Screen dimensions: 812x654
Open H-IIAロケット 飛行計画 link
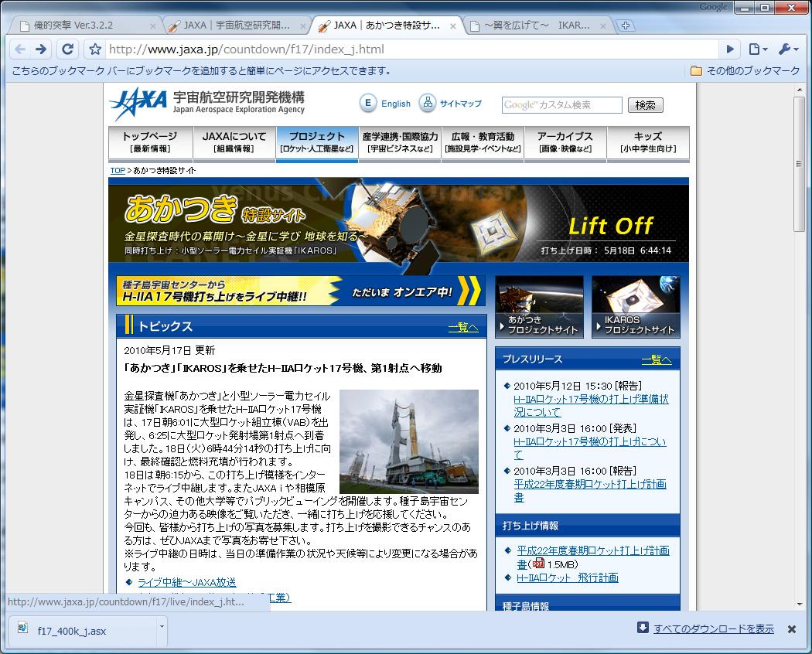point(567,577)
